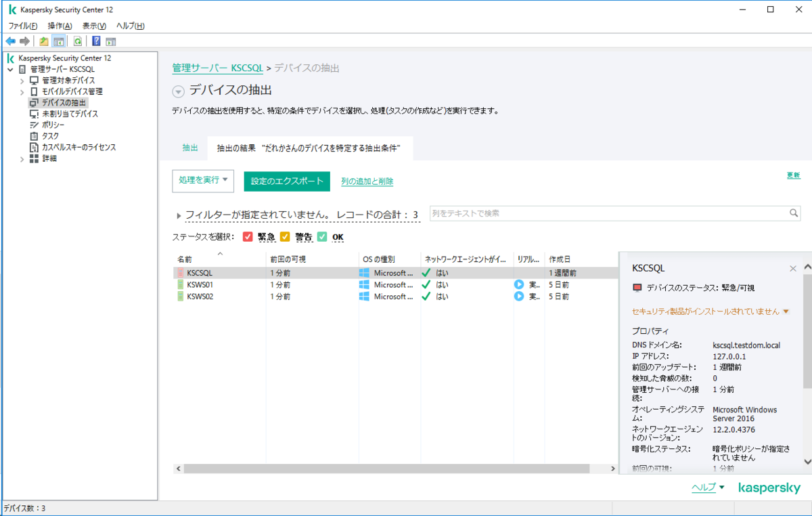Click the モバイルデバイス管理 phone icon
This screenshot has height=516, width=812.
click(35, 91)
